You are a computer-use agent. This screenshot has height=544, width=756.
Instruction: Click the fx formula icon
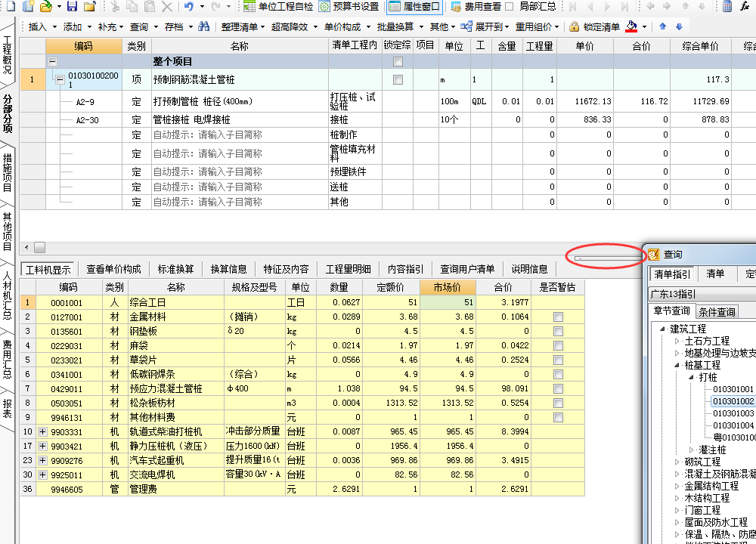(745, 6)
